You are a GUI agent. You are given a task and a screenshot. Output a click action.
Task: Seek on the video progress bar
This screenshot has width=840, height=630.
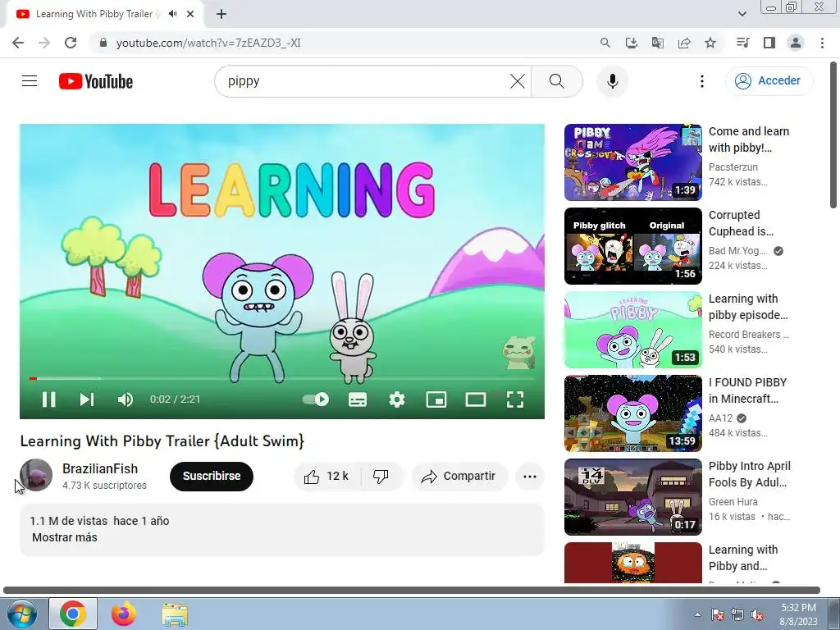point(282,378)
